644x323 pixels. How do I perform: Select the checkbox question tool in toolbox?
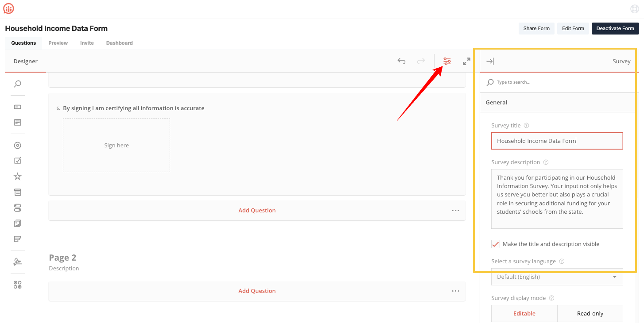18,161
